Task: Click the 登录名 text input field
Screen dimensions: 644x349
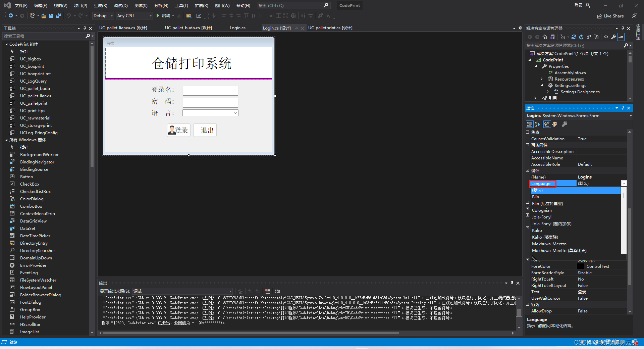Action: (x=210, y=90)
